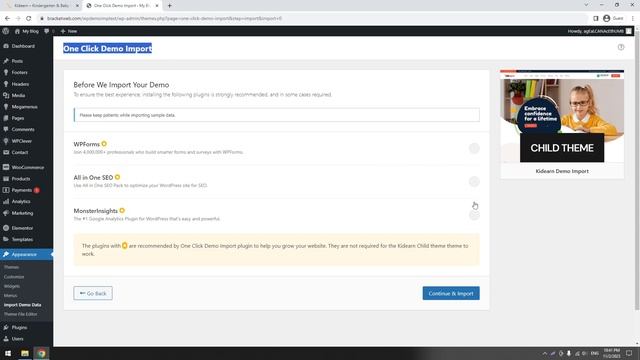Open the Media library menu item
The height and width of the screenshot is (360, 640).
click(x=18, y=95)
